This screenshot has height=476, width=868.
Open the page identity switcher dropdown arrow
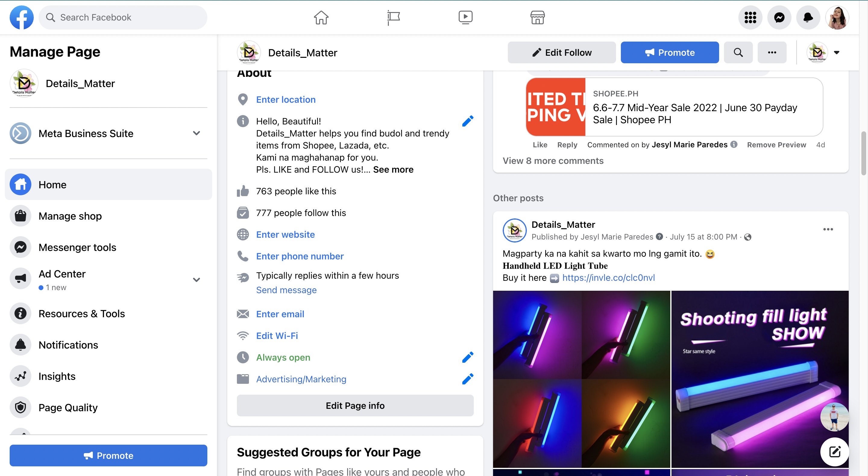coord(836,52)
